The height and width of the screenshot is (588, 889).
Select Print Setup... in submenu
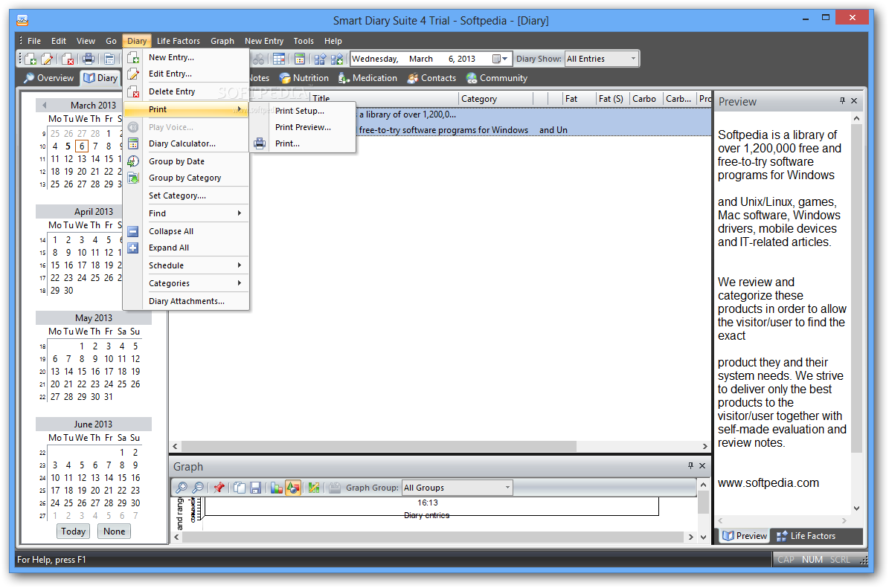click(x=303, y=111)
